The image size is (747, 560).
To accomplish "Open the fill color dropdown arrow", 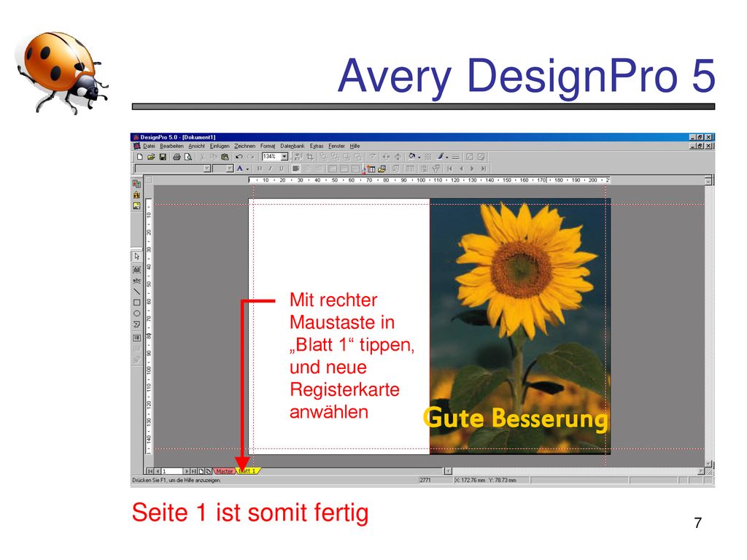I will [x=419, y=157].
